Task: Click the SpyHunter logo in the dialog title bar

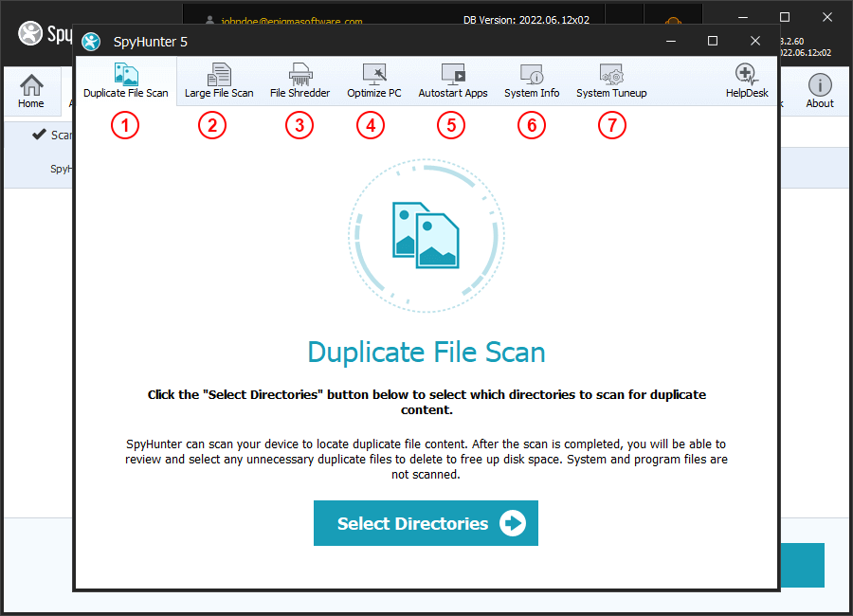Action: (x=91, y=41)
